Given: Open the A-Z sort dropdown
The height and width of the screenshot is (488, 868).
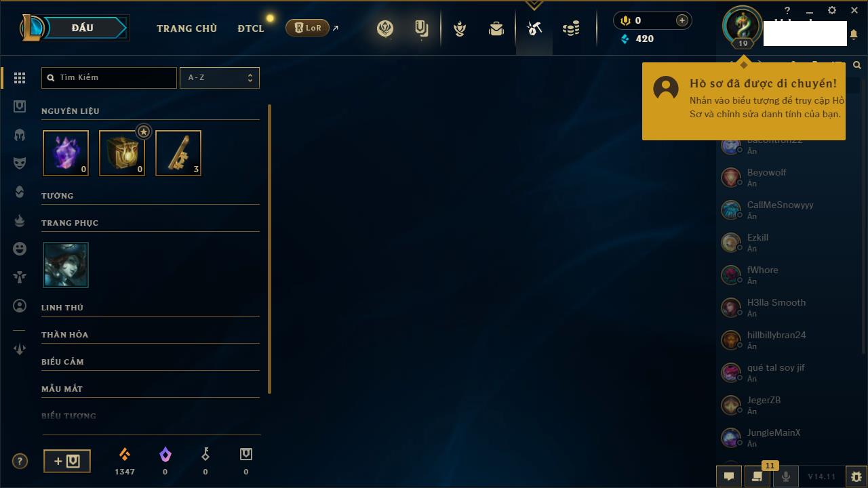Looking at the screenshot, I should click(219, 78).
